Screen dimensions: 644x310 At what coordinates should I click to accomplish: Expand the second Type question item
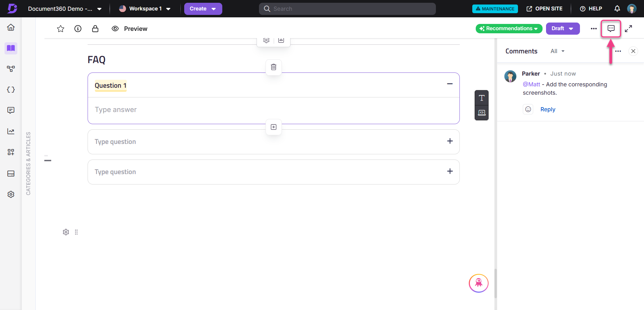pos(450,141)
